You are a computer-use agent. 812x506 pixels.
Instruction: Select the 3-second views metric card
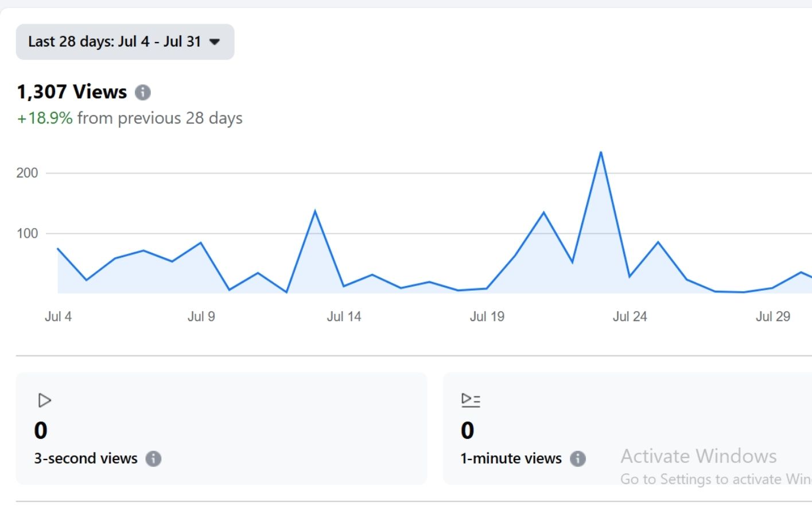click(221, 428)
